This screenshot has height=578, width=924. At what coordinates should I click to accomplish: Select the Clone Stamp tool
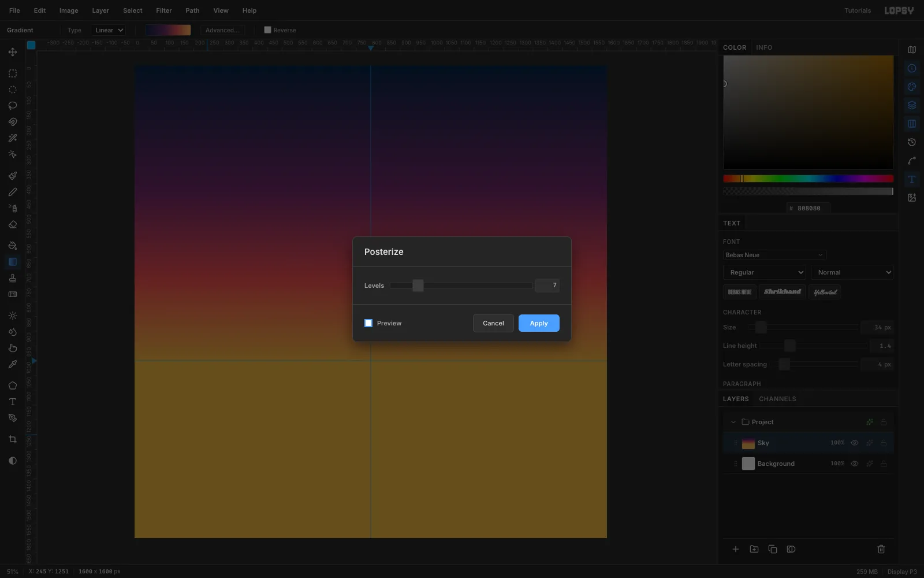(x=12, y=278)
